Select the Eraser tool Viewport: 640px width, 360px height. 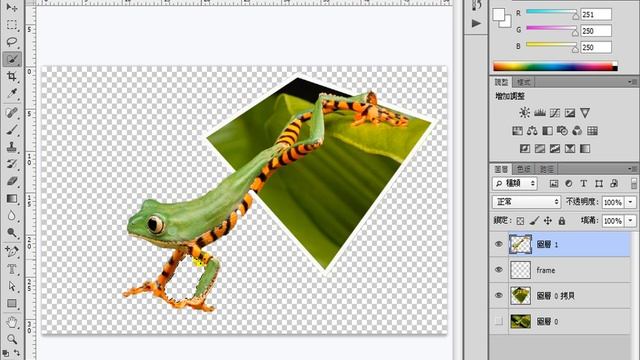tap(12, 181)
